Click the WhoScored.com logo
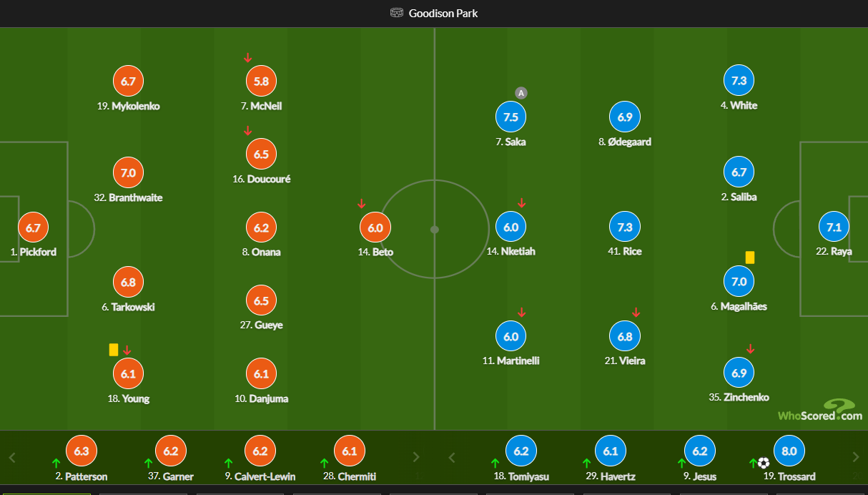868x495 pixels. coord(820,410)
